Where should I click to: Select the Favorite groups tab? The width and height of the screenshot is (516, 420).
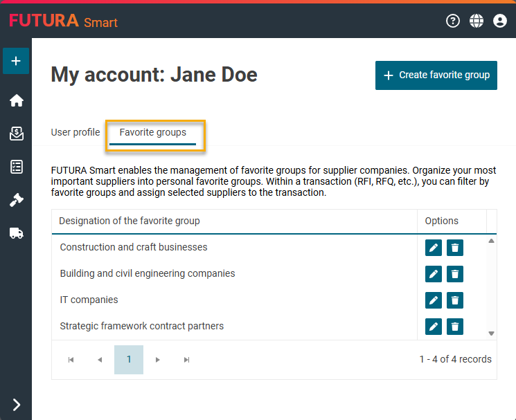pyautogui.click(x=153, y=132)
